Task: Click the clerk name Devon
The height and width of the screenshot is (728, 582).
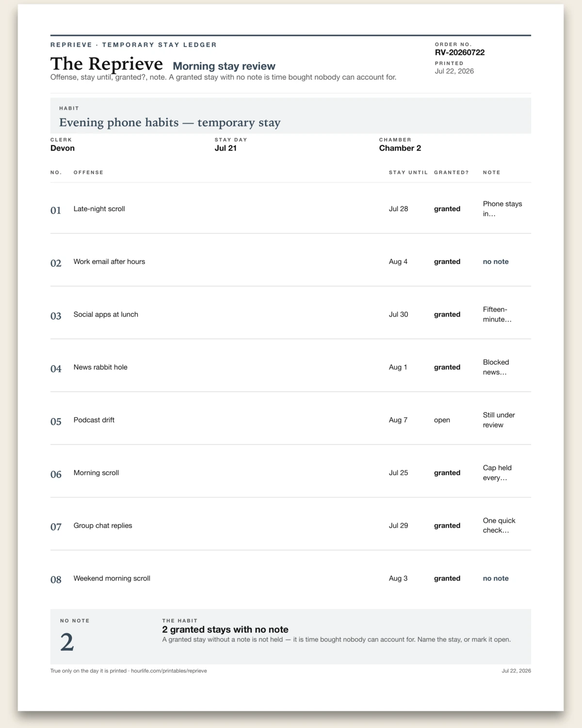Action: [63, 148]
